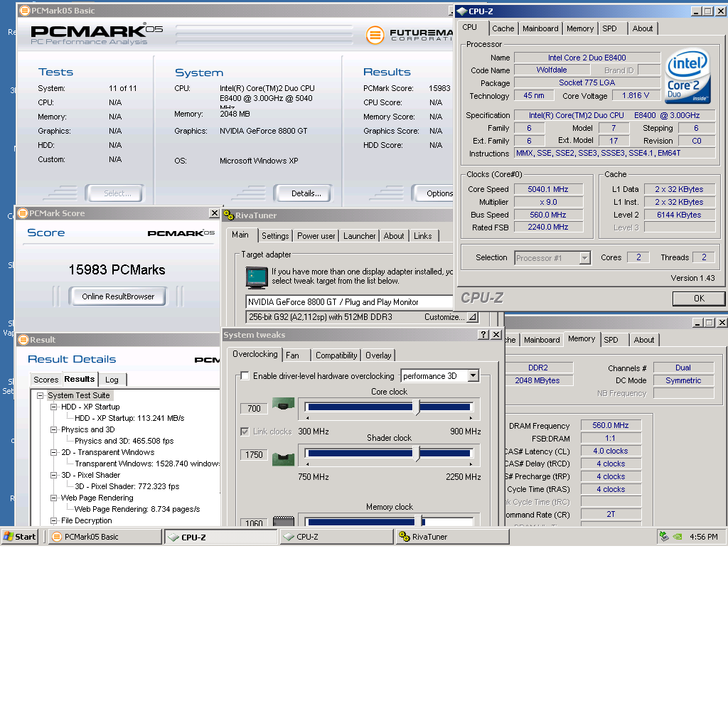Open the performance 3D dropdown
Screen dimensions: 728x728
[x=473, y=375]
